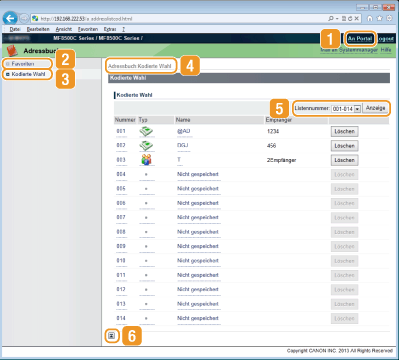
Task: Click the group type icon for entry 003
Action: (x=146, y=160)
